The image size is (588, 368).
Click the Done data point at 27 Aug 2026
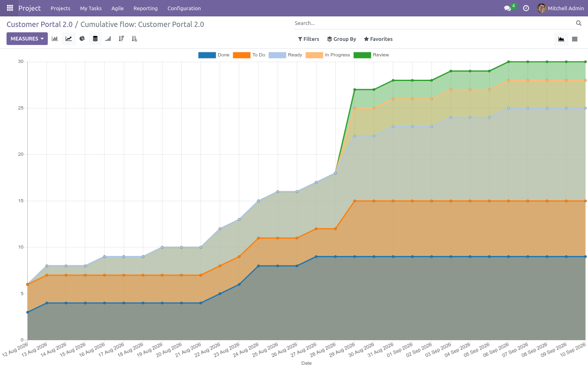pos(316,257)
